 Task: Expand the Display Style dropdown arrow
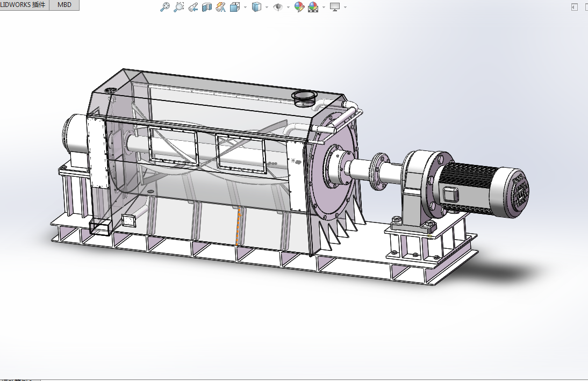pyautogui.click(x=267, y=8)
